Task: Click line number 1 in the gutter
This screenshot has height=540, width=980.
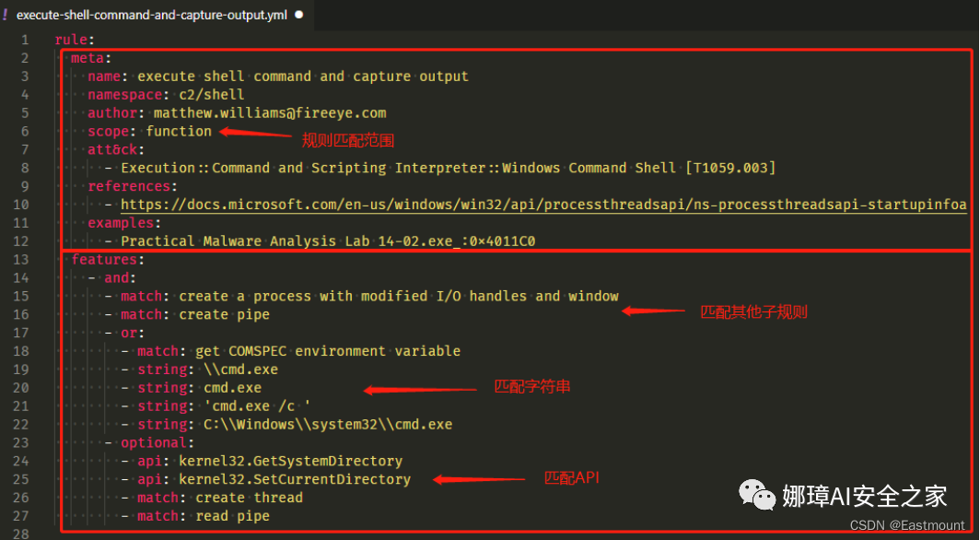Action: [x=24, y=40]
